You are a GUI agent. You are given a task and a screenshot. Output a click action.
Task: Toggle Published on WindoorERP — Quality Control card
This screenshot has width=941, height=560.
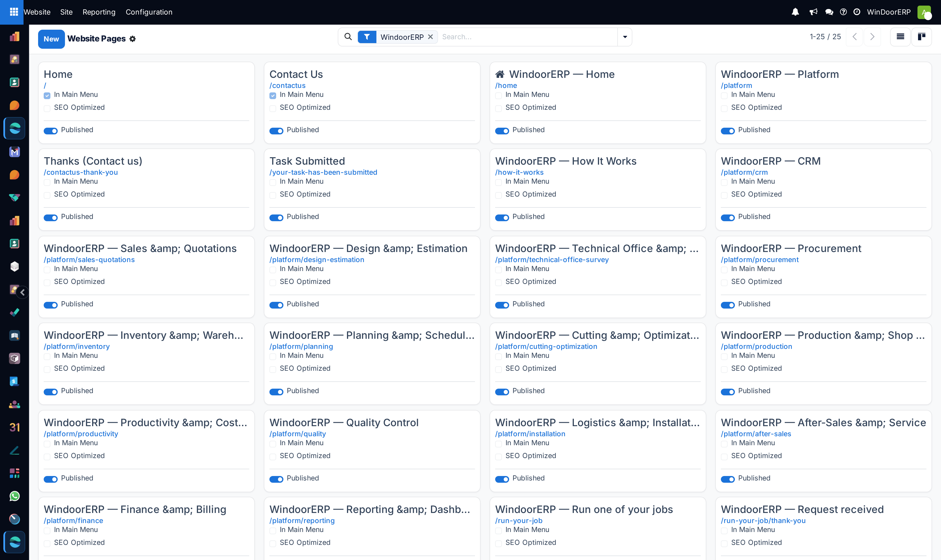tap(276, 479)
